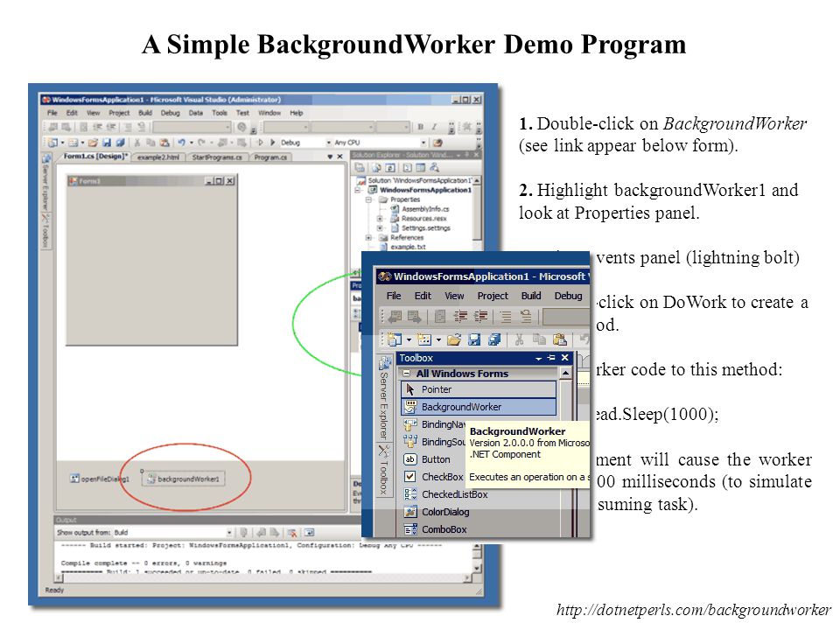Click Increase Indent in the zoomed inset toolbar
The image size is (840, 630).
pos(480,317)
